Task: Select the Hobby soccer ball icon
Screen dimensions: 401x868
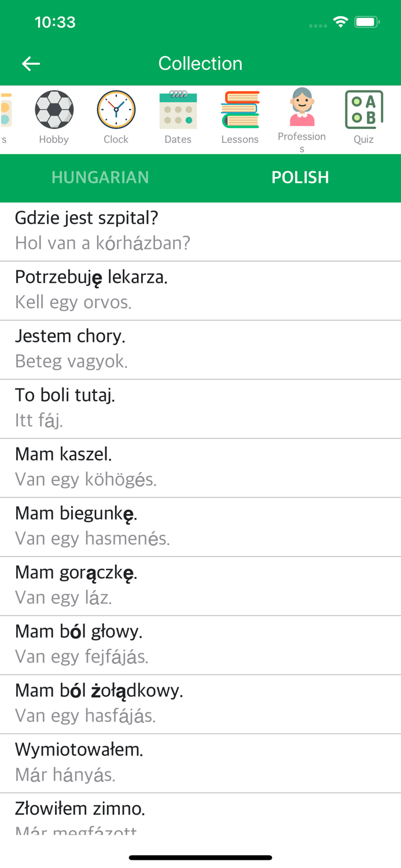Action: tap(54, 109)
